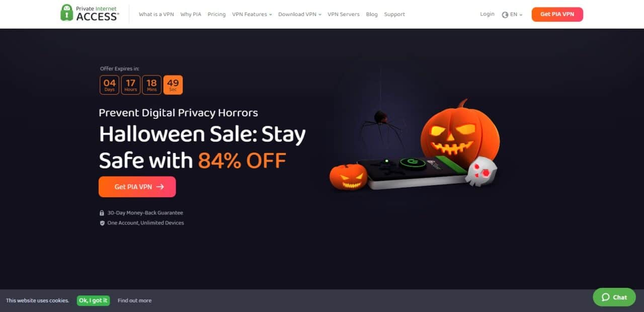644x312 pixels.
Task: Click the hero Get PIA VPN arrow button
Action: pos(137,187)
